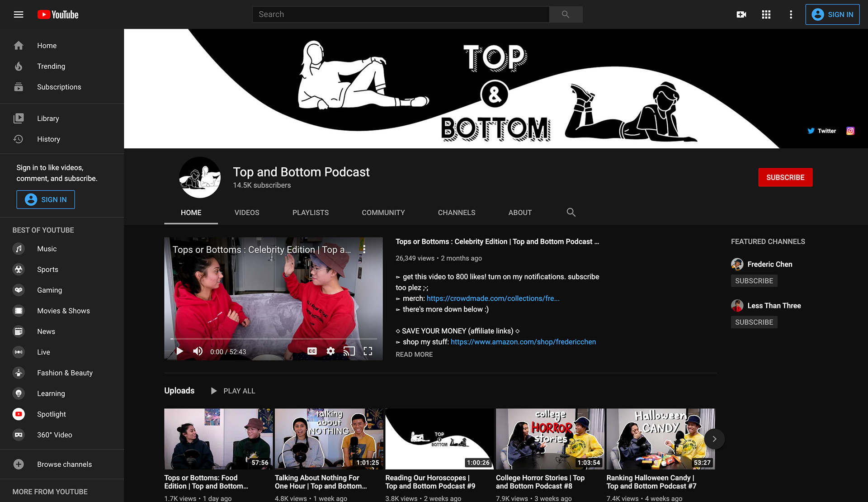Click the Cast to TV icon
The image size is (868, 502).
pyautogui.click(x=349, y=351)
